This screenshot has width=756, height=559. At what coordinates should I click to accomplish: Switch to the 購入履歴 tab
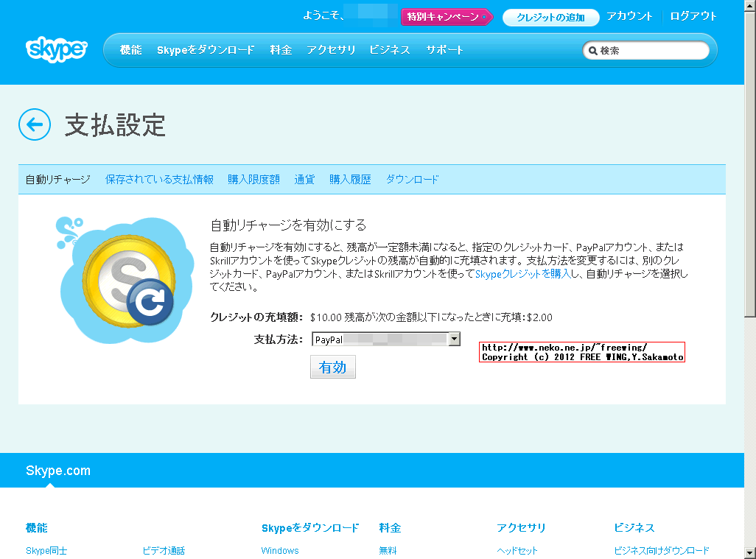[350, 179]
